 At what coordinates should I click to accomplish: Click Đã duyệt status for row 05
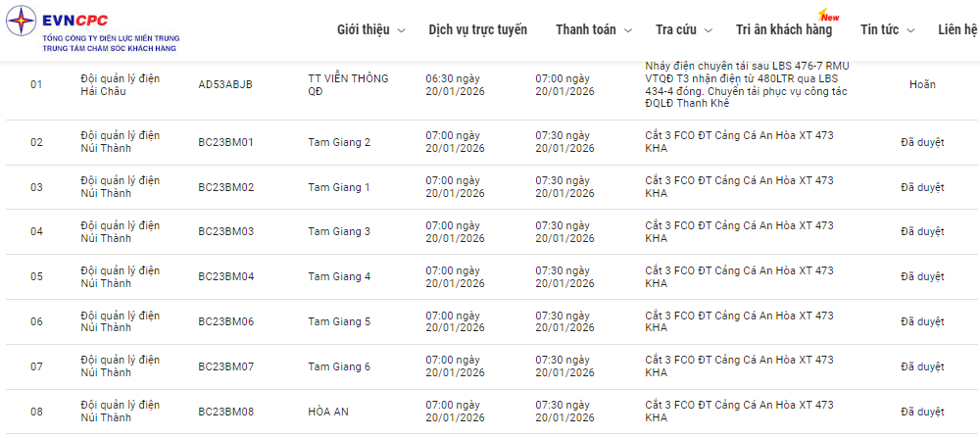pyautogui.click(x=922, y=276)
